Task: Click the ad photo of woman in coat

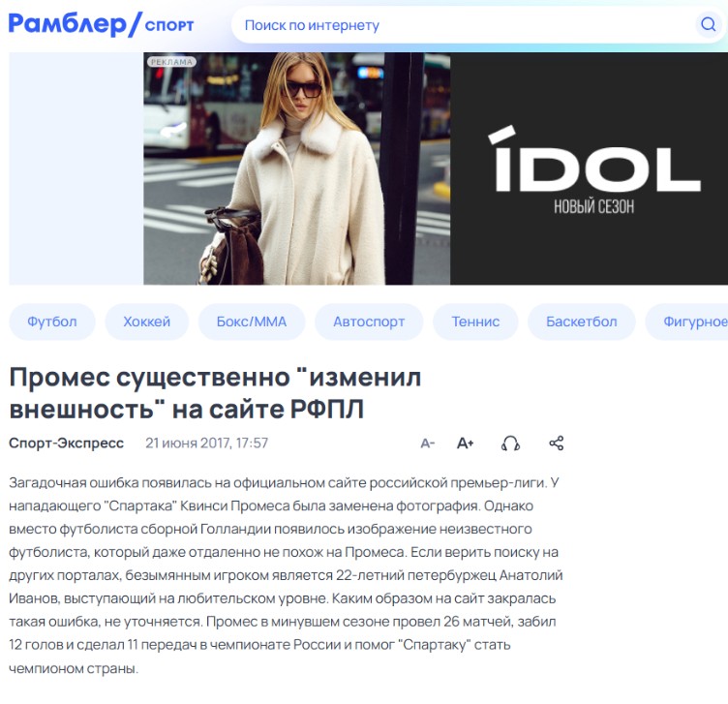Action: point(296,168)
